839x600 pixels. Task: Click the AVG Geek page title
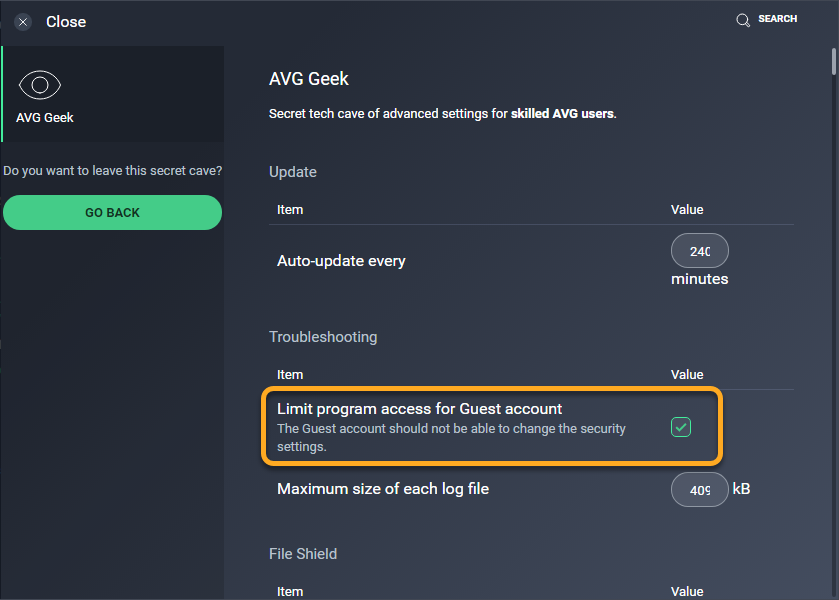click(309, 79)
